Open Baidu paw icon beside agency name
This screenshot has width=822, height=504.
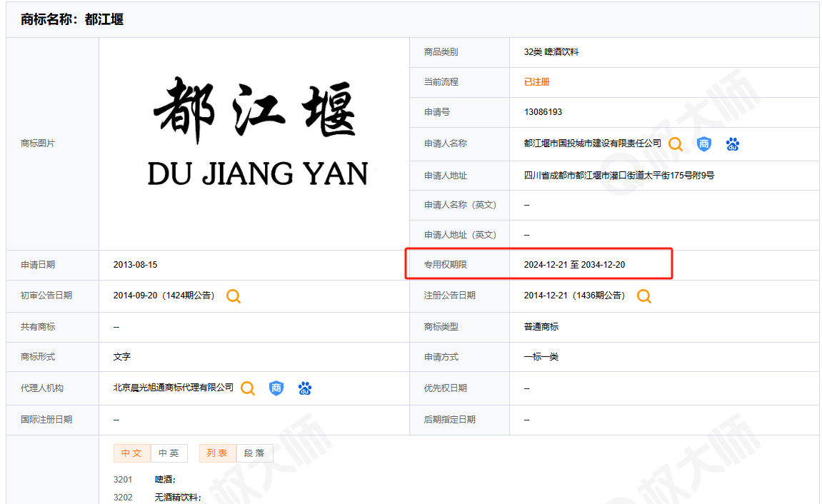click(x=304, y=388)
